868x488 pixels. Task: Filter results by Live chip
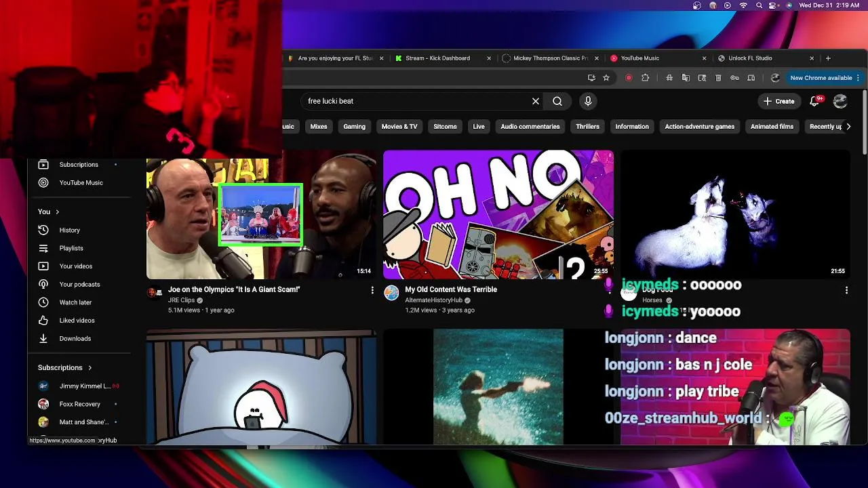(479, 127)
